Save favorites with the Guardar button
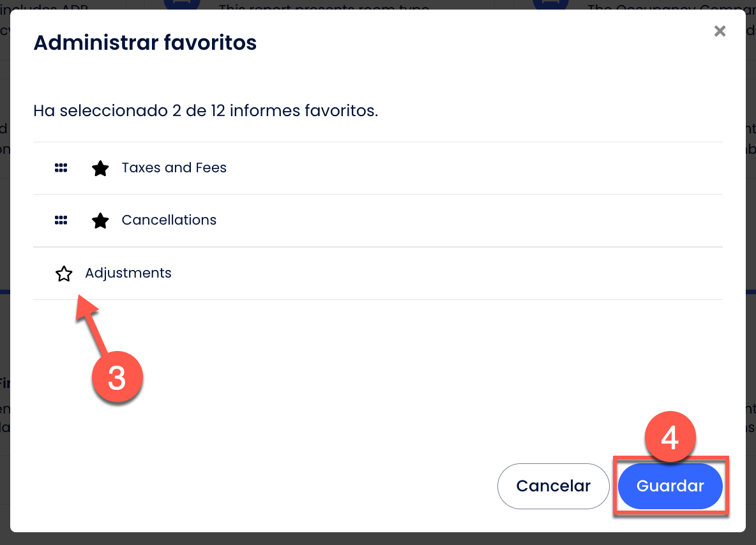 670,486
